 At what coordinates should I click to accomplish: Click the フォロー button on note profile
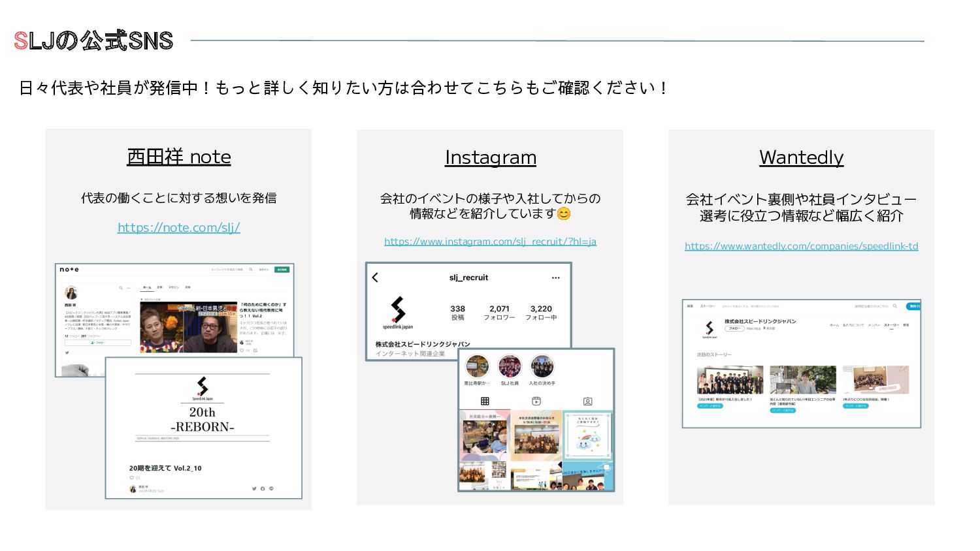[98, 343]
